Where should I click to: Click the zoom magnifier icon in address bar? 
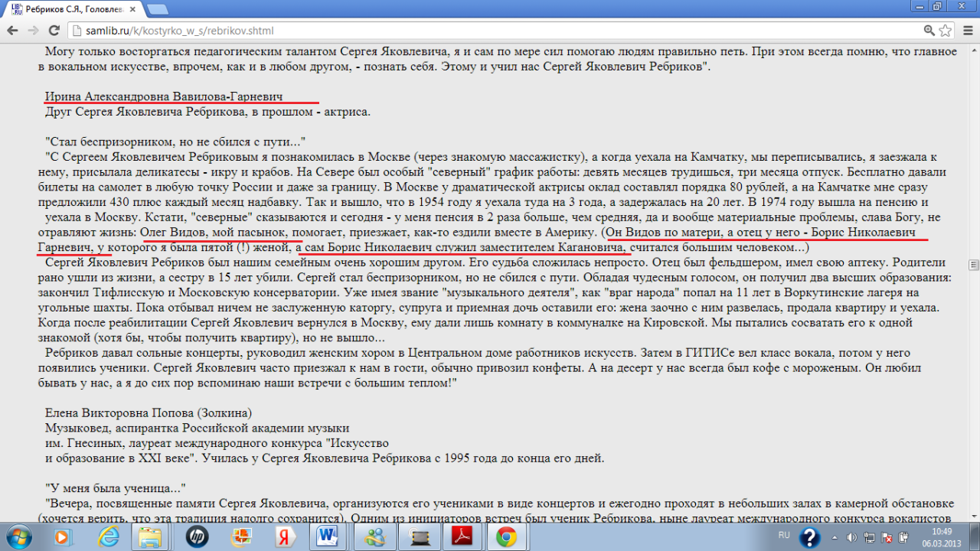pos(929,31)
